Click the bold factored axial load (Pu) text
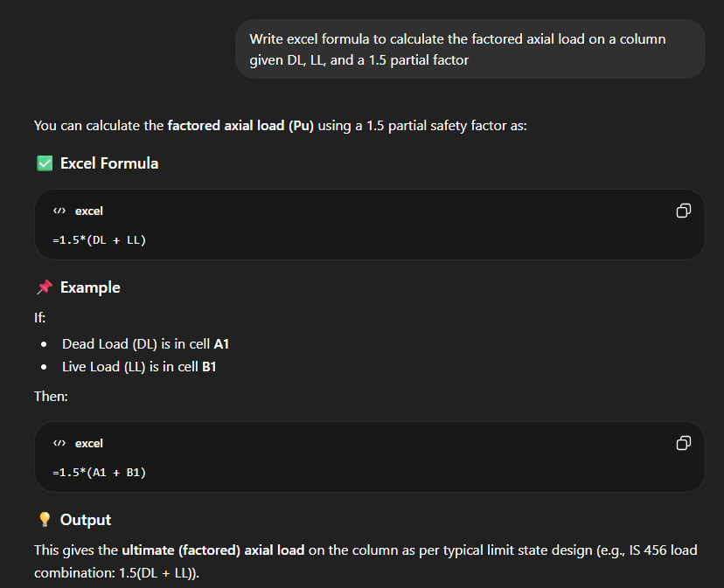 point(240,126)
